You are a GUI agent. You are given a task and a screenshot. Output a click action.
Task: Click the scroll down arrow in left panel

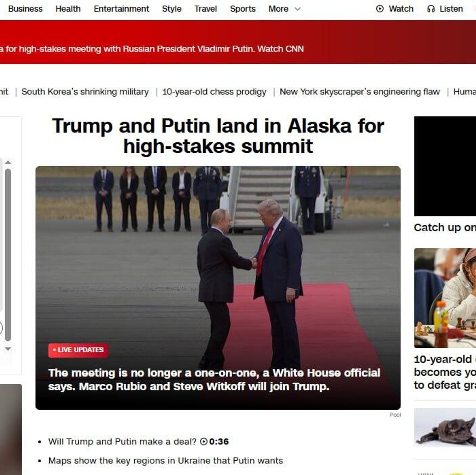(8, 349)
